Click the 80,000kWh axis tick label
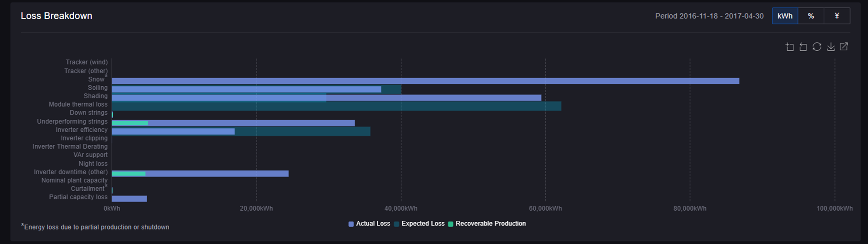The width and height of the screenshot is (868, 244). tap(690, 208)
